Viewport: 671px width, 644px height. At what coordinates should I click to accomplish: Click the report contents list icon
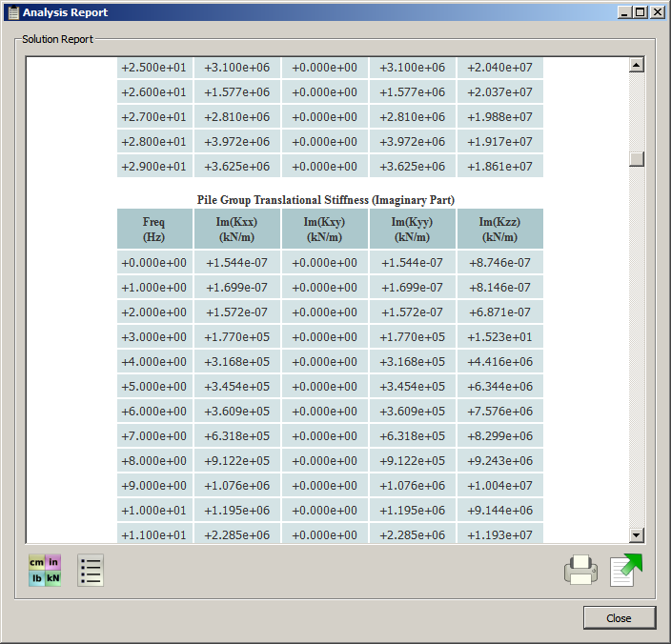[91, 571]
